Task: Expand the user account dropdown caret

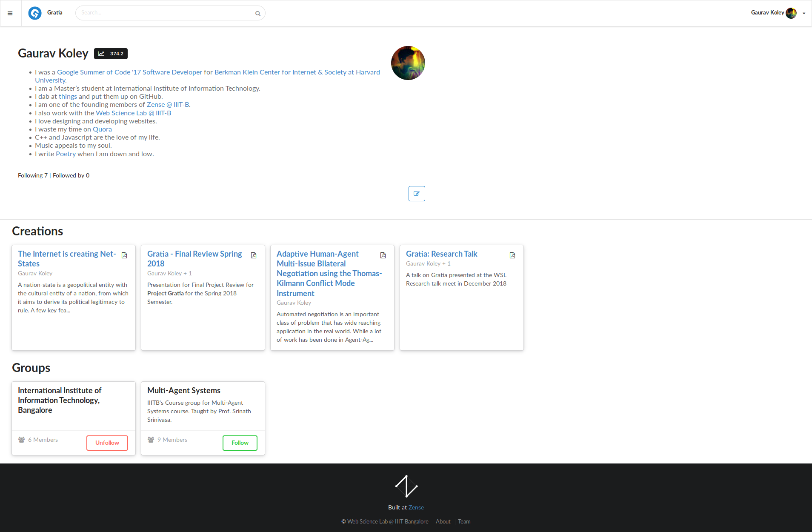Action: tap(804, 13)
